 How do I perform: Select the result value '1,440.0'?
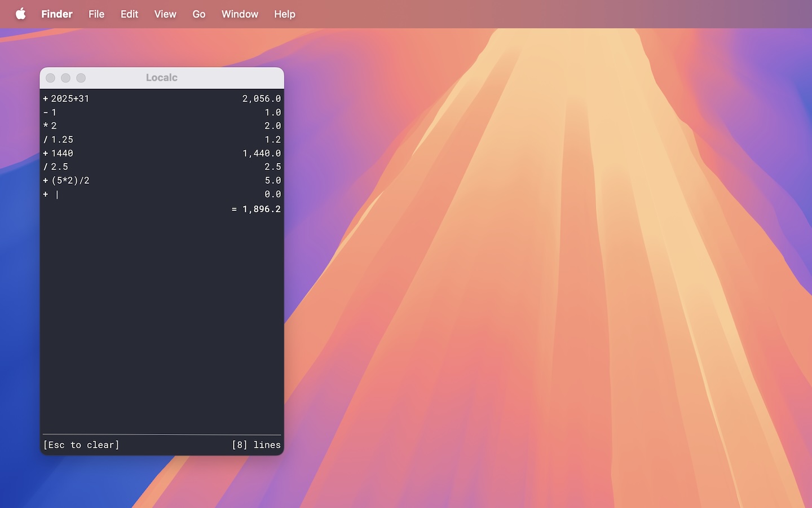click(261, 153)
